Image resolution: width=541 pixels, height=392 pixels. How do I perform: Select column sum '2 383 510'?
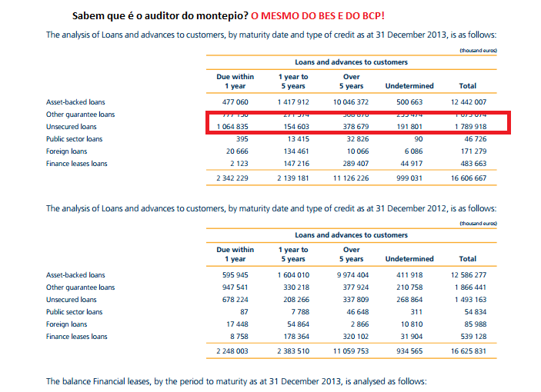coord(293,351)
